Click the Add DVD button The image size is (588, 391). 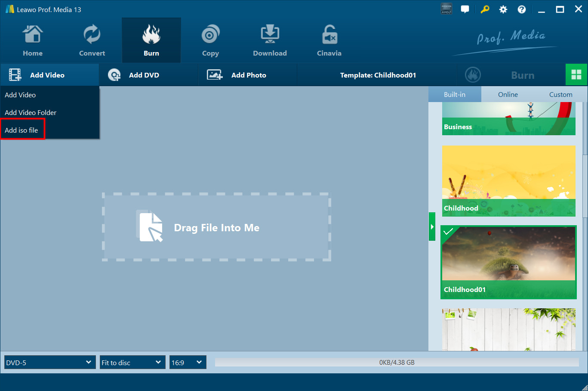[x=144, y=75]
